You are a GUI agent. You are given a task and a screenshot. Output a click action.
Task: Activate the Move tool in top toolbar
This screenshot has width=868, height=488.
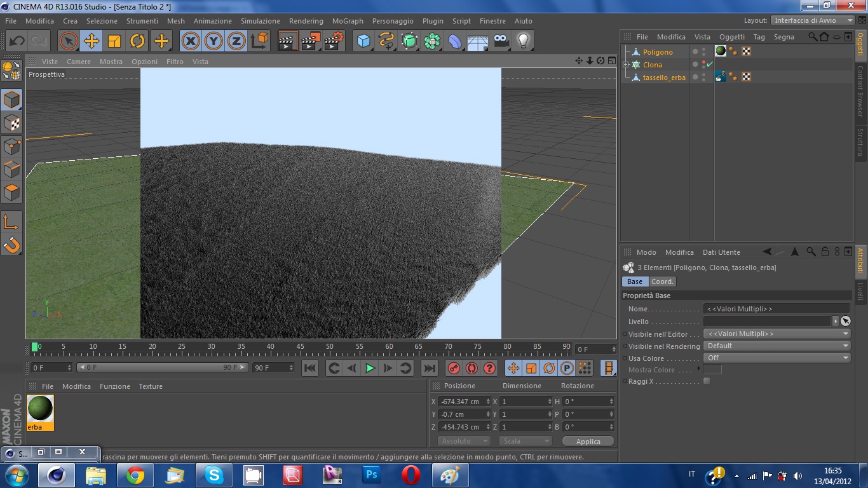[92, 41]
